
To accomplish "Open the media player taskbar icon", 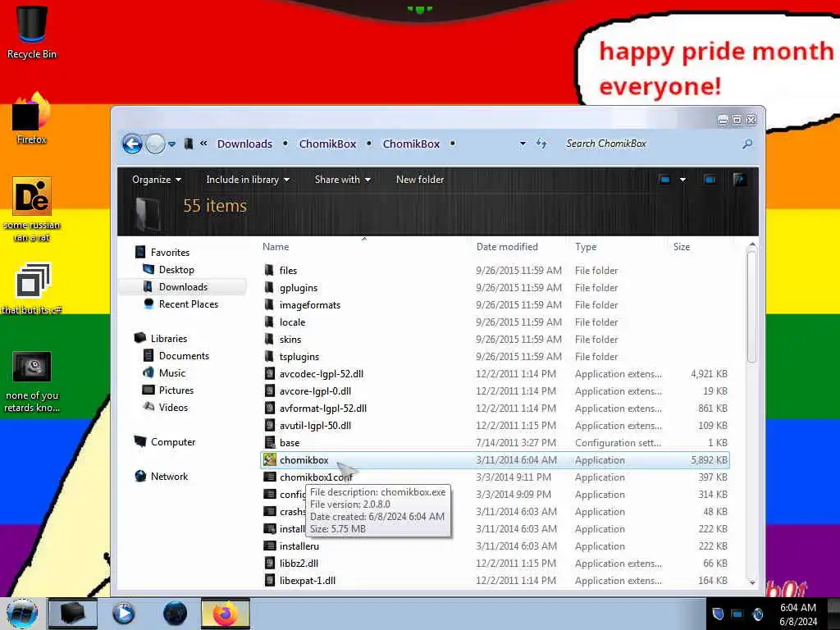I will click(x=123, y=614).
